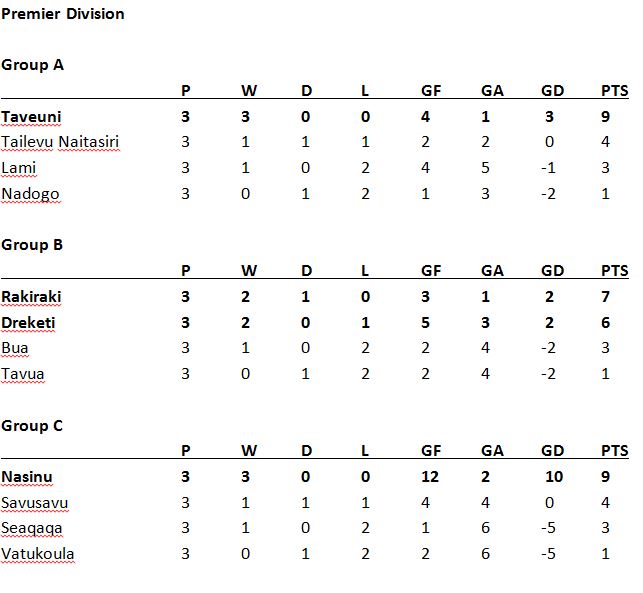Click the Nadogo team entry
643x593 pixels.
tap(30, 194)
